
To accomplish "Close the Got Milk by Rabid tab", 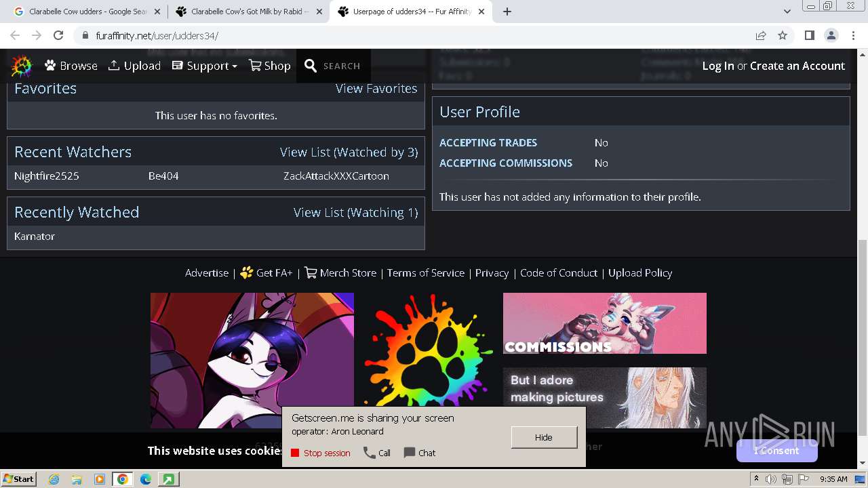I will point(319,12).
